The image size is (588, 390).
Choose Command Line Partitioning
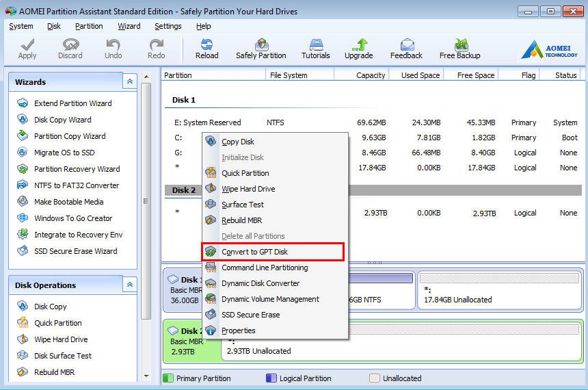pyautogui.click(x=275, y=268)
